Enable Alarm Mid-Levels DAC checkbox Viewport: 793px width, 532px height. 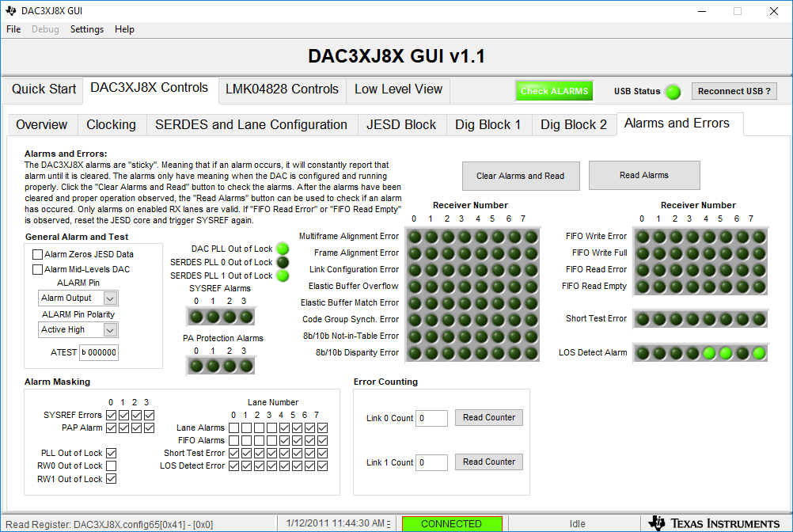coord(37,269)
